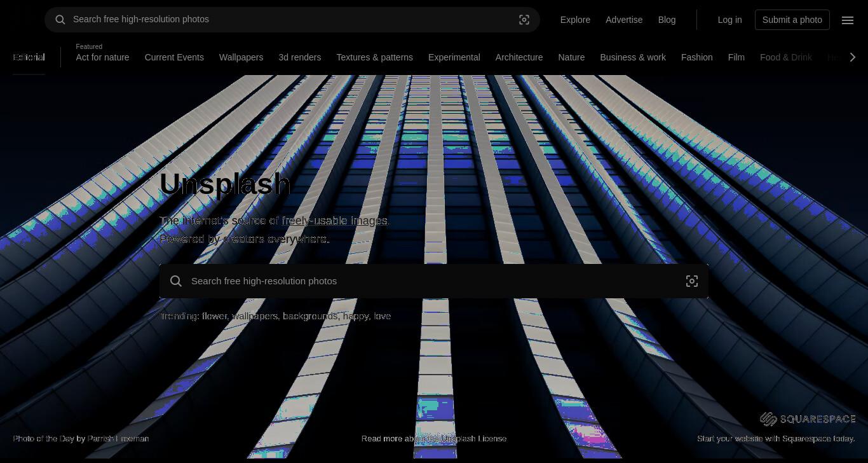
Task: Click trending term wallpapers
Action: coord(255,316)
